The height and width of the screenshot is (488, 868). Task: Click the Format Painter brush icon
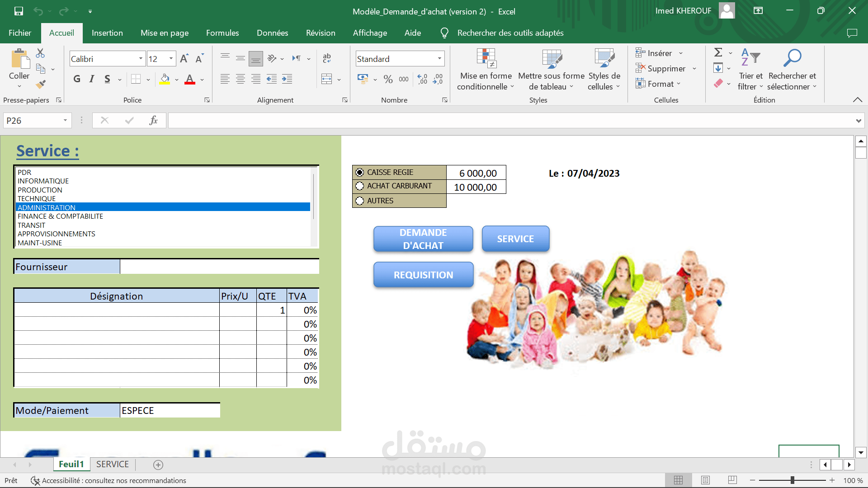coord(41,84)
